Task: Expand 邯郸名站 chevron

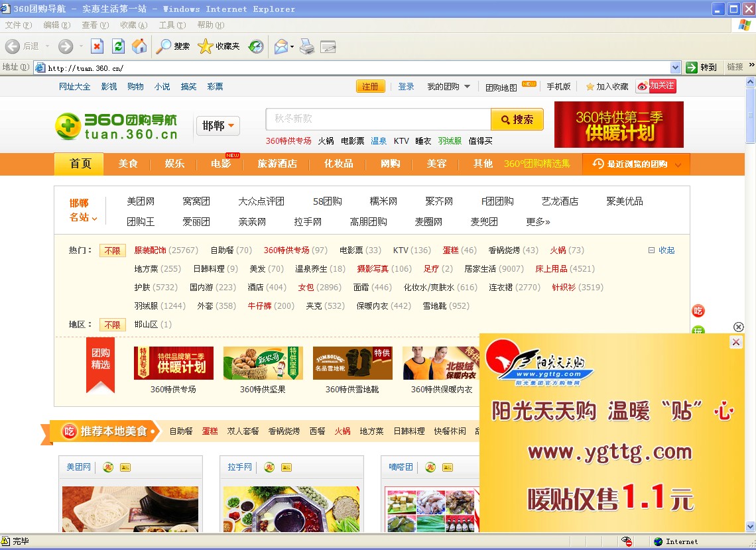Action: click(94, 218)
